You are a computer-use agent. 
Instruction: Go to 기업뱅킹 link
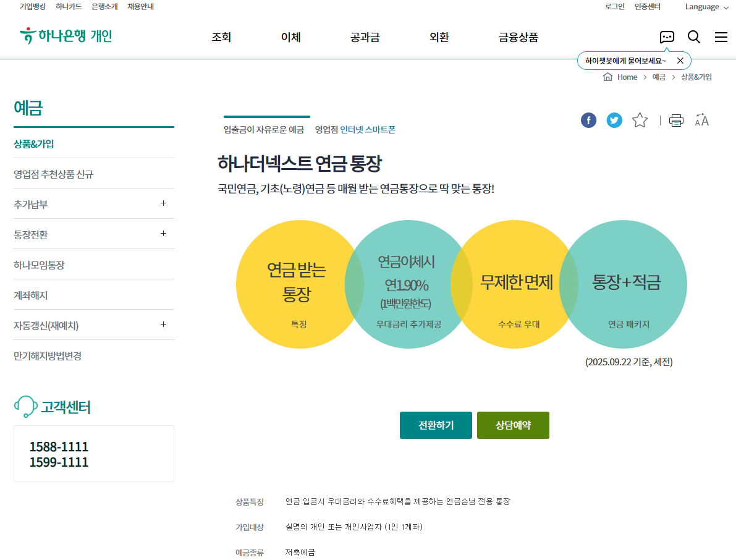pyautogui.click(x=33, y=7)
